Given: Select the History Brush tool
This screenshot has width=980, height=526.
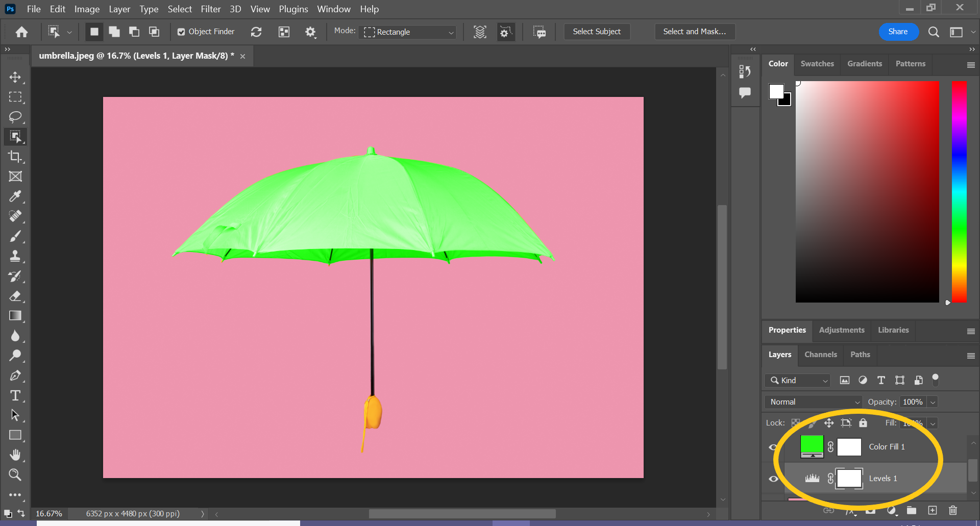Looking at the screenshot, I should click(15, 276).
